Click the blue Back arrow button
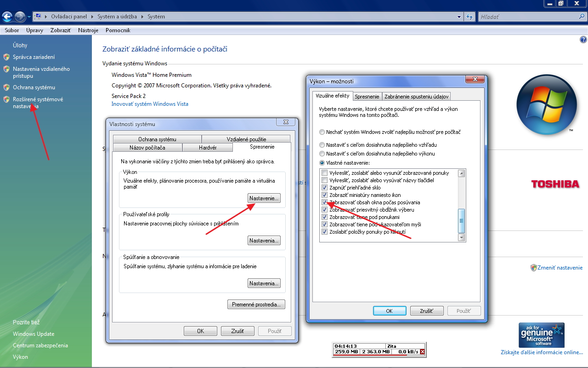 [x=7, y=17]
